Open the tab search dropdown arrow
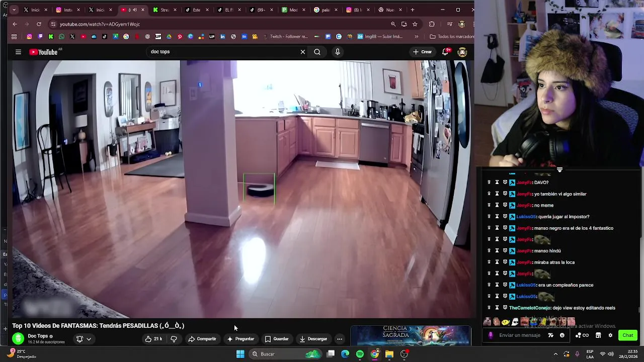The width and height of the screenshot is (644, 362). [14, 10]
